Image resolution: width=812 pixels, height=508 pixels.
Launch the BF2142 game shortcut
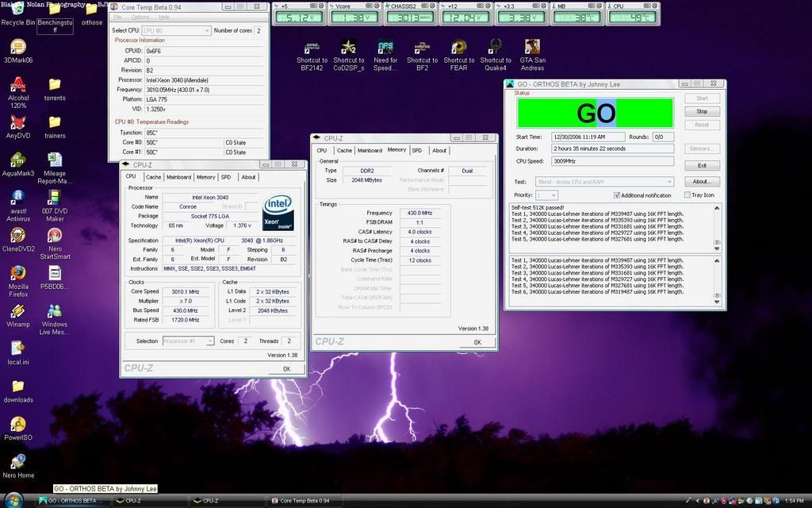pos(312,56)
